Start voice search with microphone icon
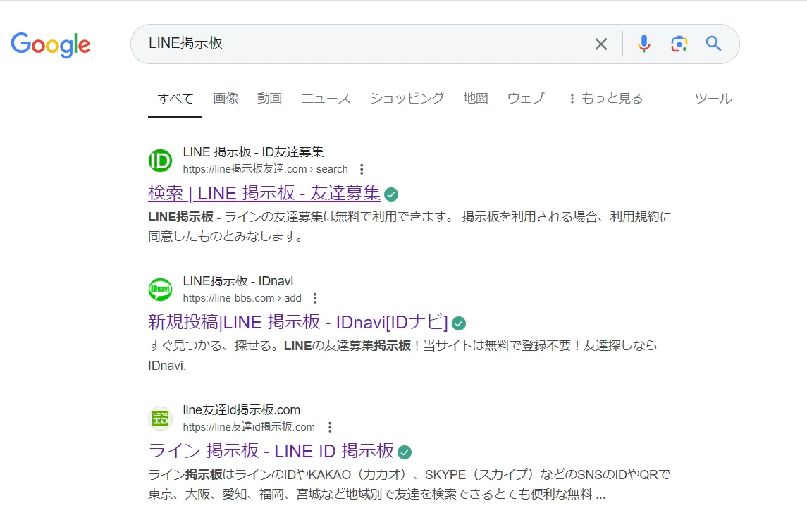 point(643,44)
